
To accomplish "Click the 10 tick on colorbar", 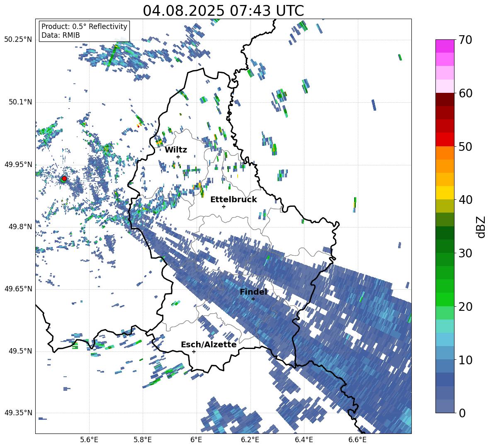I will pos(465,360).
